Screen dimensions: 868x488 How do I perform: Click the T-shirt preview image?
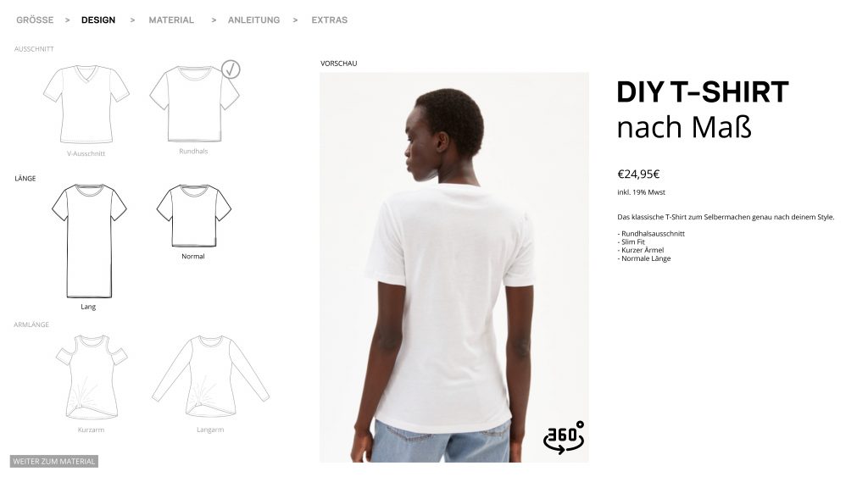coord(454,267)
